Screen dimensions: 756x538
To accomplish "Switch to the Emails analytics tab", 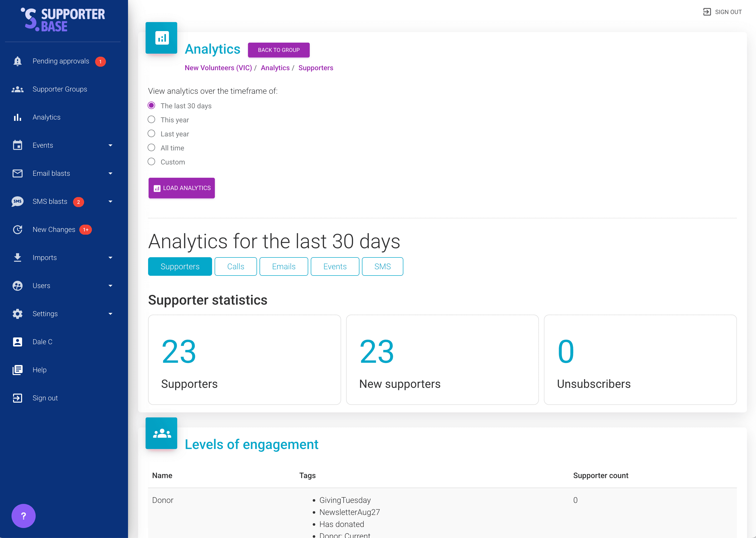I will coord(284,266).
